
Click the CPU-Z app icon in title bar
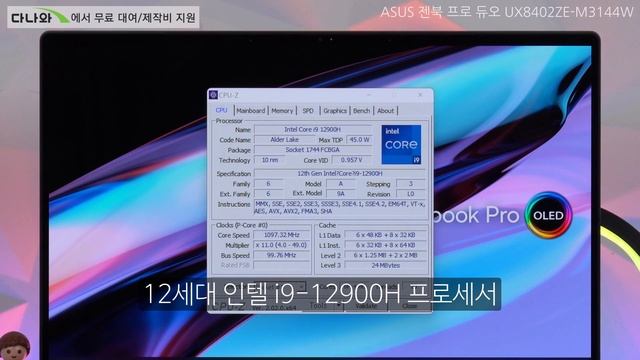tap(213, 95)
